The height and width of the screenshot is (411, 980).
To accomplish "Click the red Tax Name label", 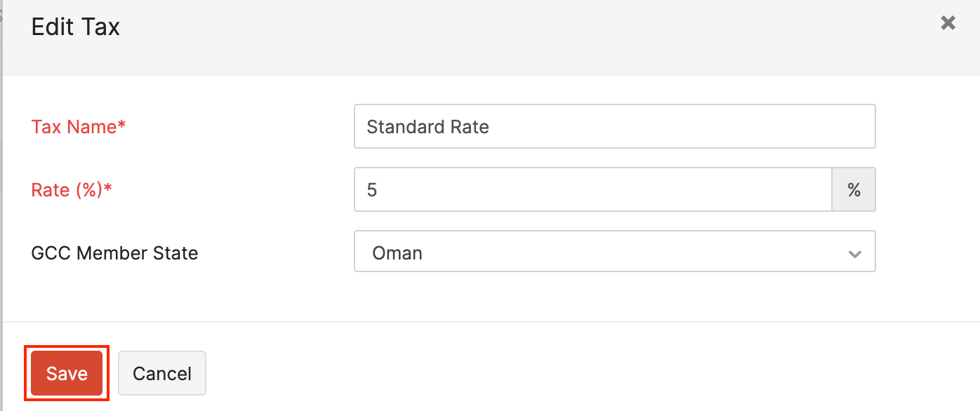I will (x=74, y=127).
